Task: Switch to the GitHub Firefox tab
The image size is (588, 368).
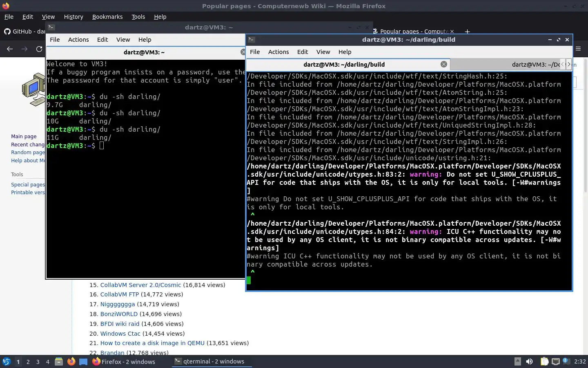Action: (x=24, y=31)
